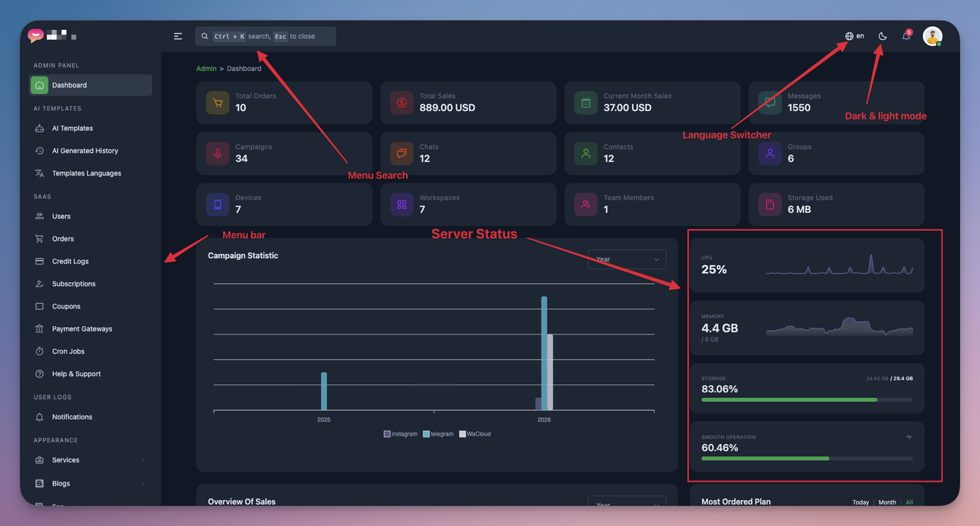Expand the Blogs submenu chevron
This screenshot has width=980, height=526.
click(143, 483)
